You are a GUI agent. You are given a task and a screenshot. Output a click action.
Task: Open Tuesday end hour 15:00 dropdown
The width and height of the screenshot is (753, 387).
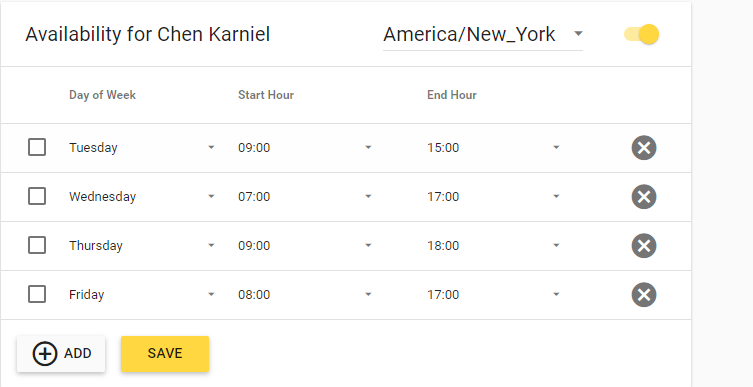[494, 147]
